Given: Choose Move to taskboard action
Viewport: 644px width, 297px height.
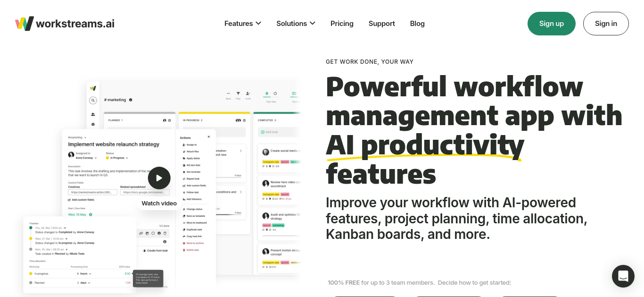Looking at the screenshot, I should (194, 222).
